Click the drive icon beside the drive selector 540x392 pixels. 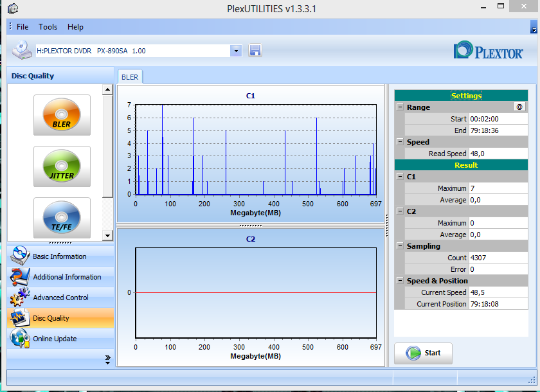pyautogui.click(x=22, y=50)
